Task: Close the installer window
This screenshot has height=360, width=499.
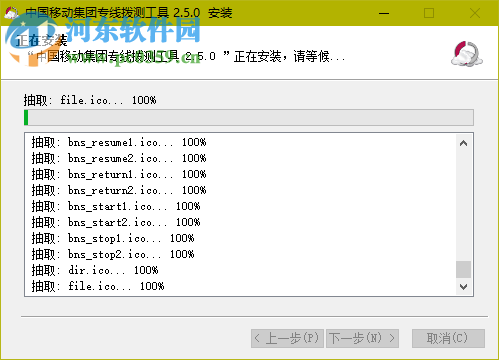Action: [475, 13]
